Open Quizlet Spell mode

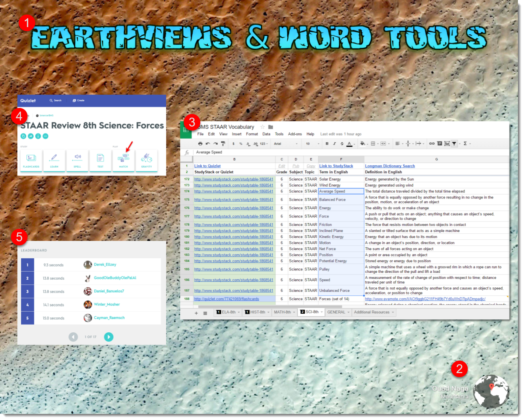click(77, 160)
